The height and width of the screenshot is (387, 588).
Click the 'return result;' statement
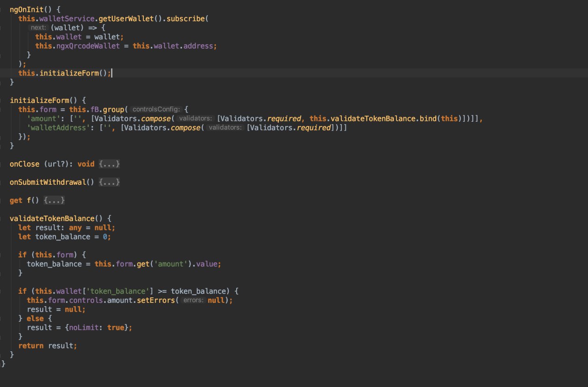(48, 346)
